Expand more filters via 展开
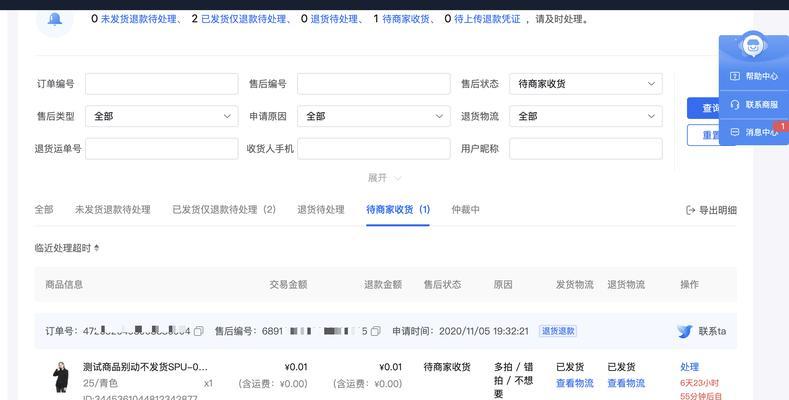Image resolution: width=789 pixels, height=400 pixels. [384, 178]
